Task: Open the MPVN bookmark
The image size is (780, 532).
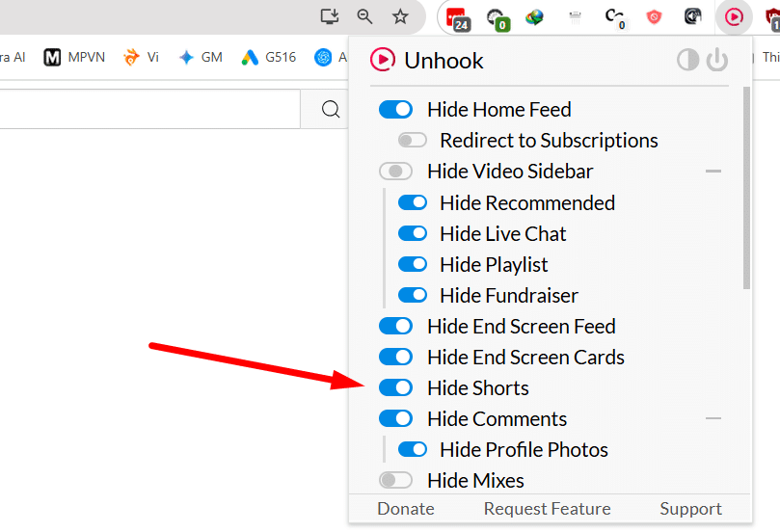Action: [x=74, y=57]
